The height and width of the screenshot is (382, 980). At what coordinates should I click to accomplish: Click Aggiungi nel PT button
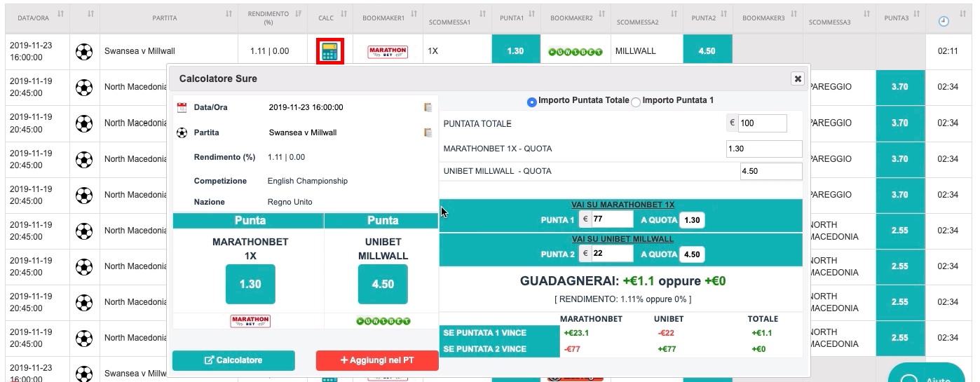[x=377, y=360]
